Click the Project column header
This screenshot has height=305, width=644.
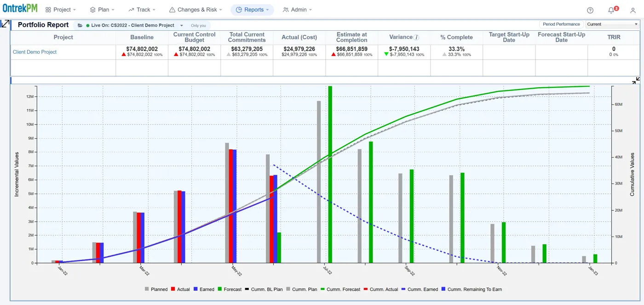[63, 37]
